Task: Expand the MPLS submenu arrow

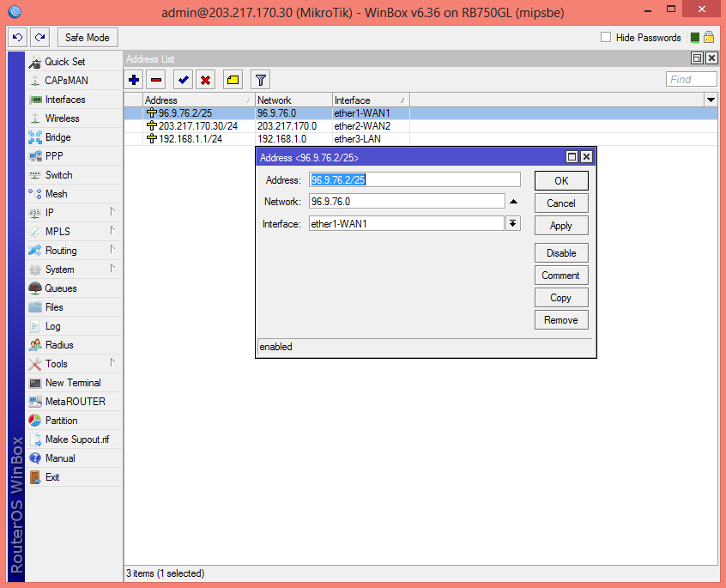Action: [x=112, y=231]
